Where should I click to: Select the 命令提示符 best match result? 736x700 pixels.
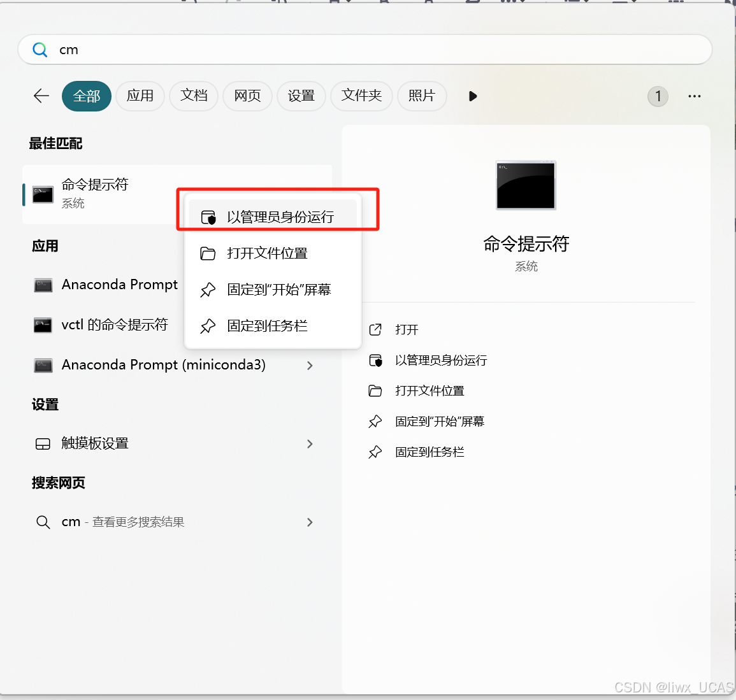pyautogui.click(x=177, y=194)
